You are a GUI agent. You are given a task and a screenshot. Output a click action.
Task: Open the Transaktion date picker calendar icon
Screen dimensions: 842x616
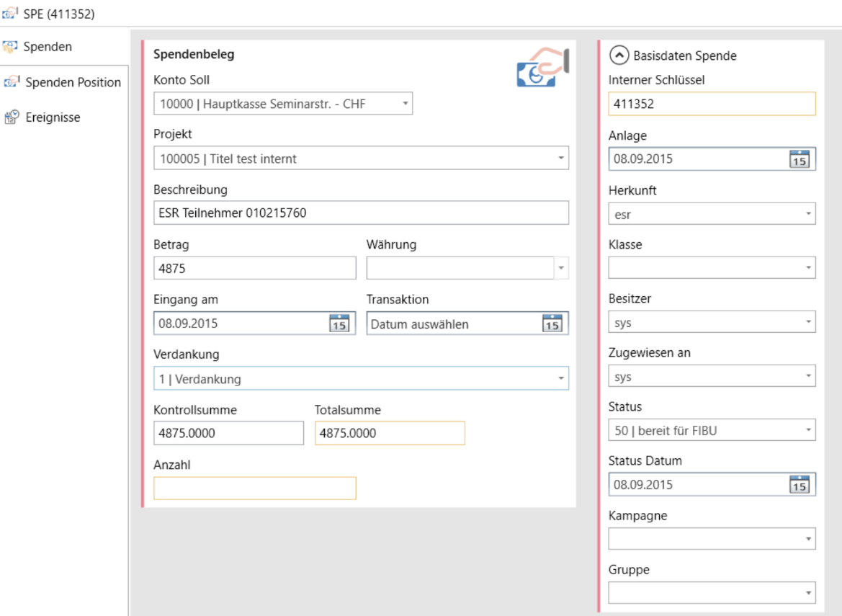[x=552, y=323]
